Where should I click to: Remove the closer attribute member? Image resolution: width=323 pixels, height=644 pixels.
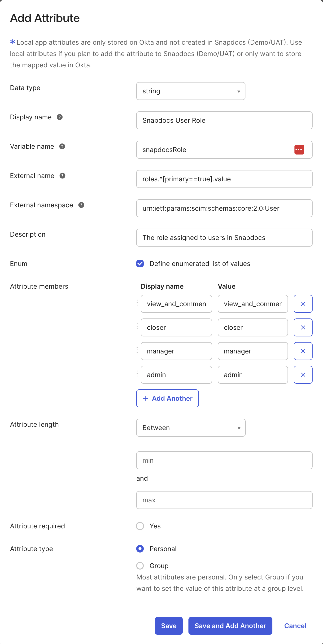(x=303, y=327)
